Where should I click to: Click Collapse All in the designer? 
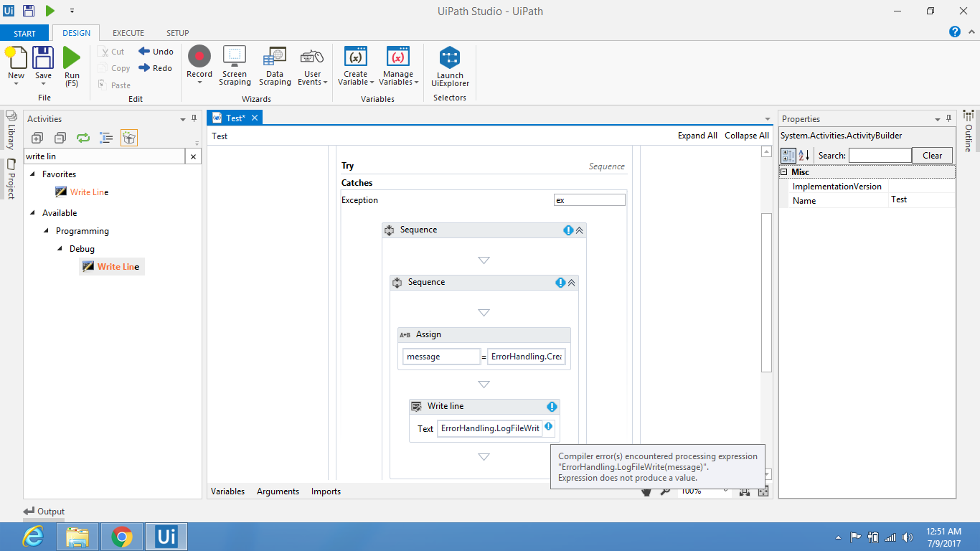(x=747, y=136)
